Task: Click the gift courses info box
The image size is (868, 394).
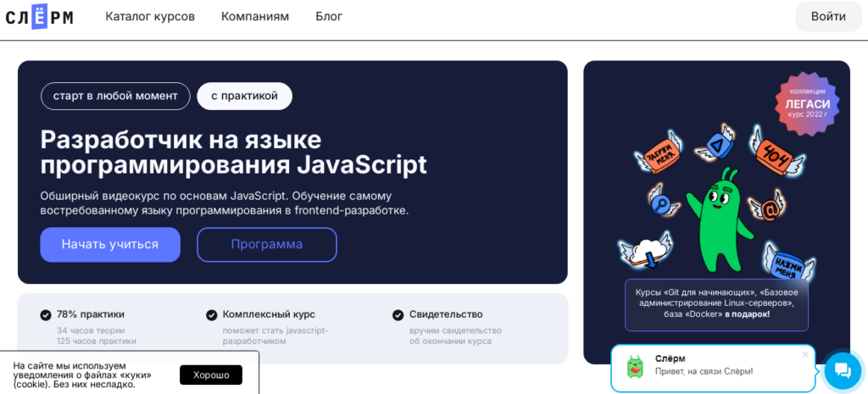Action: coord(716,305)
